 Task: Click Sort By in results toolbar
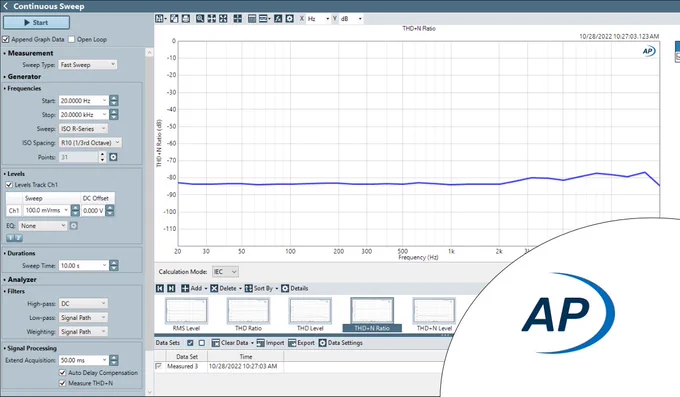point(262,288)
